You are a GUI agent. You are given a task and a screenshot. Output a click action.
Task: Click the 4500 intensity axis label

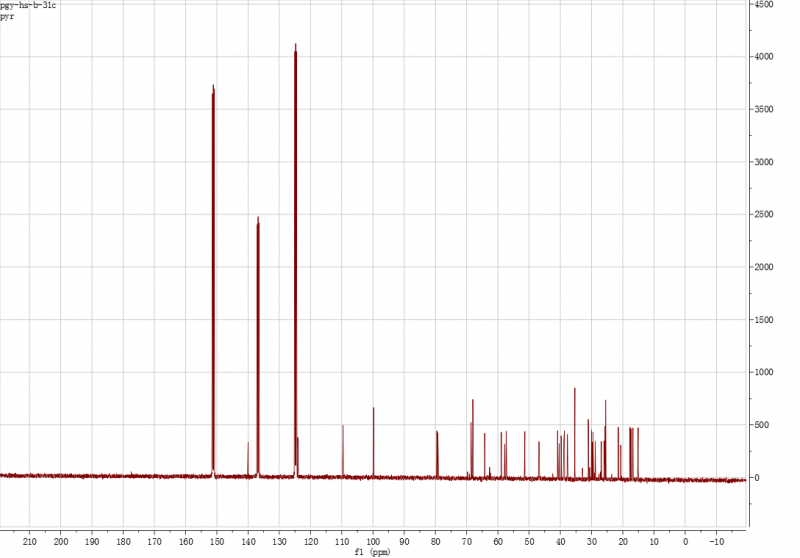click(764, 4)
